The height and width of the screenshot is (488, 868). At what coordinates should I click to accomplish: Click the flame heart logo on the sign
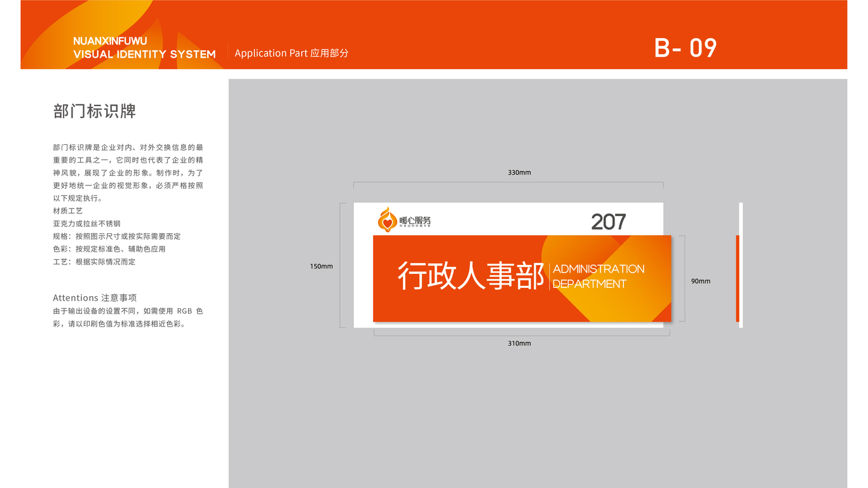pos(387,220)
